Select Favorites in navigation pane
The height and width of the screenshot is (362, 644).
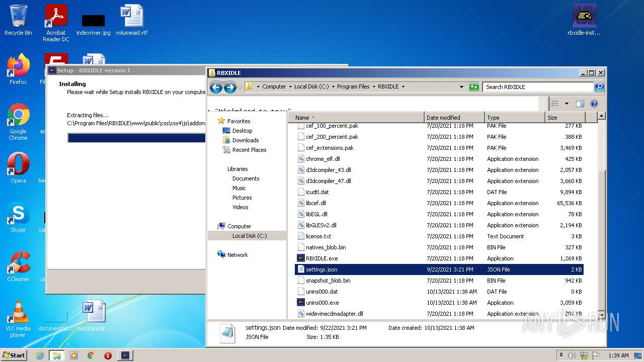tap(238, 121)
